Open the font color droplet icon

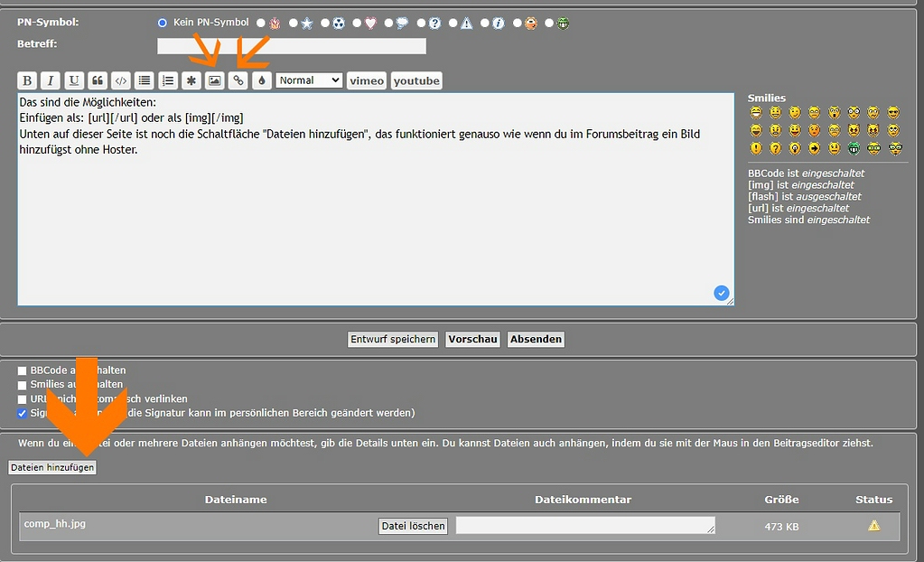coord(261,80)
